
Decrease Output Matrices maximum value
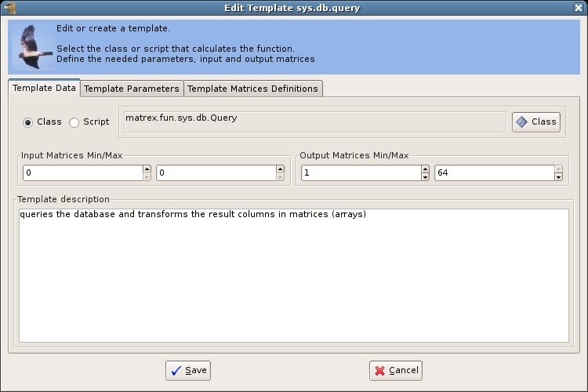click(x=558, y=177)
